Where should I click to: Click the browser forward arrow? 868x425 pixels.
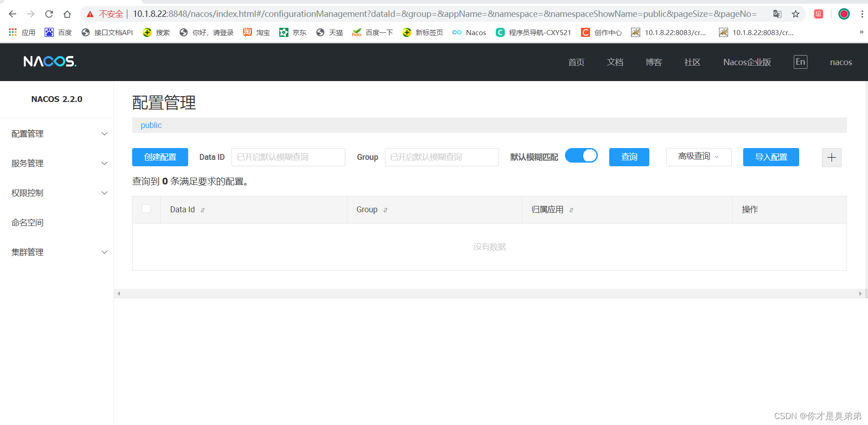tap(31, 14)
